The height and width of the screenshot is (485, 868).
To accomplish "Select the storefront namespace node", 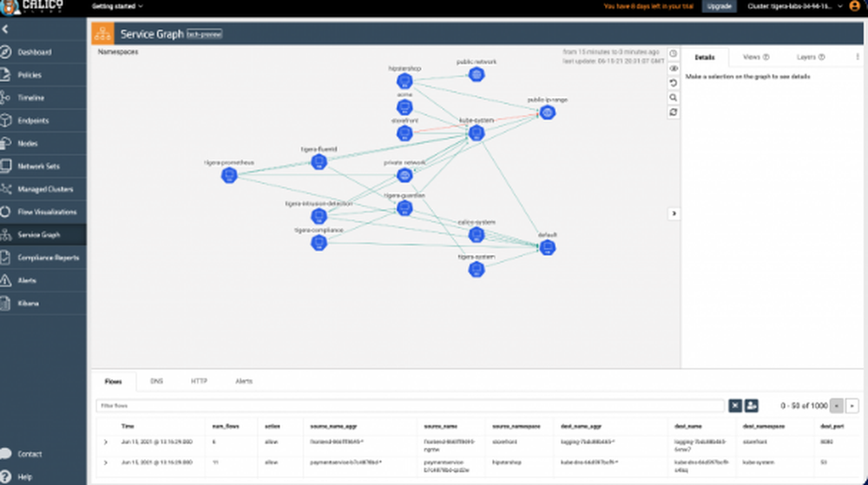I will point(404,134).
